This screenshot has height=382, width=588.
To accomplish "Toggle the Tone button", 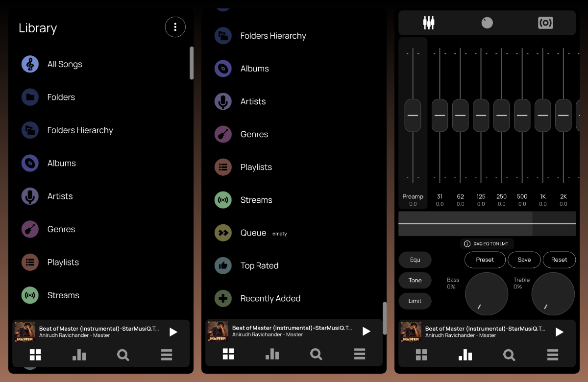I will (415, 280).
